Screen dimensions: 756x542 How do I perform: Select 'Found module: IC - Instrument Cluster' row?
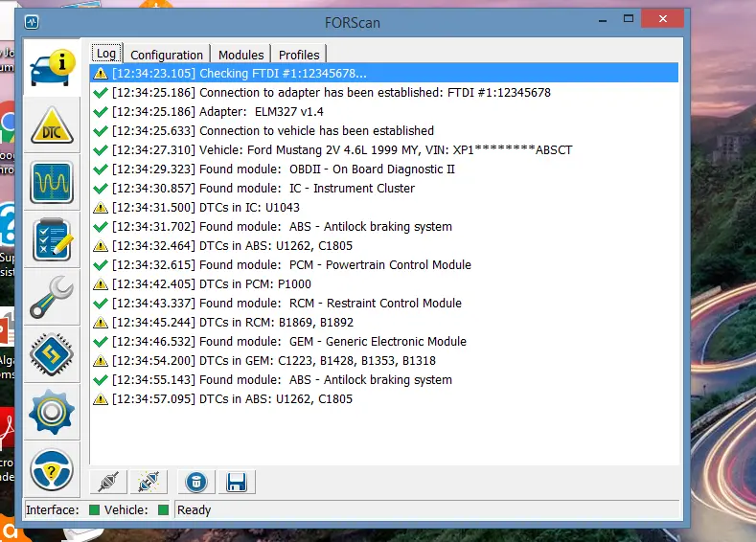point(384,189)
